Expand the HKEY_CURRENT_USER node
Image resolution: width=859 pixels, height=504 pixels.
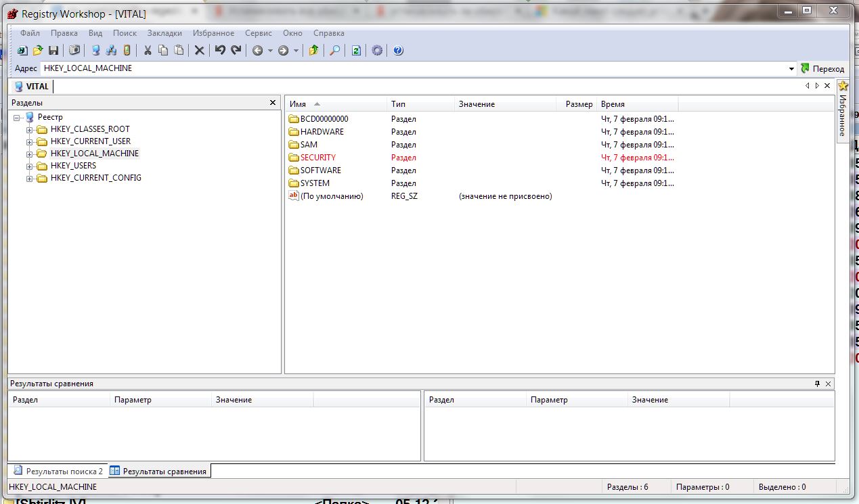(30, 142)
